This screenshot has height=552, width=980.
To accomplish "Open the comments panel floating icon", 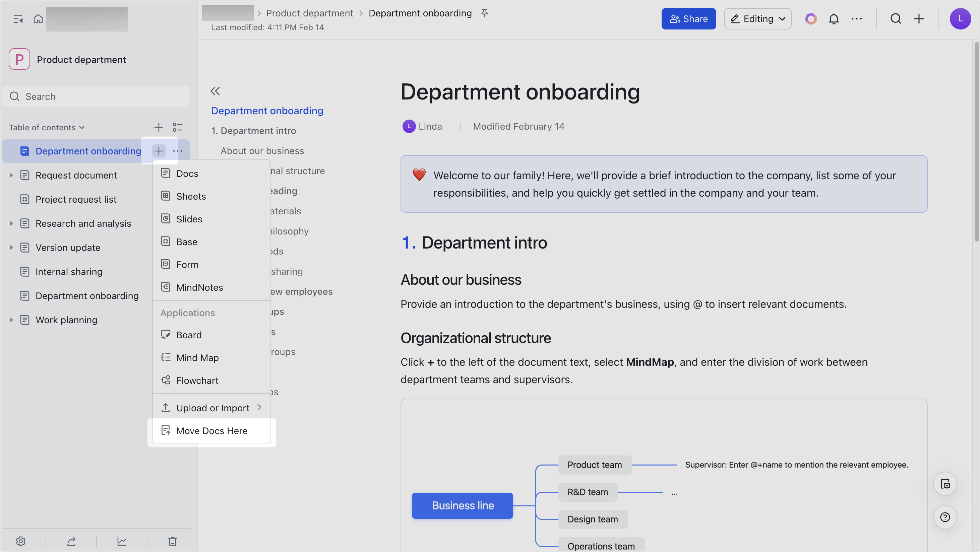I will (x=945, y=484).
